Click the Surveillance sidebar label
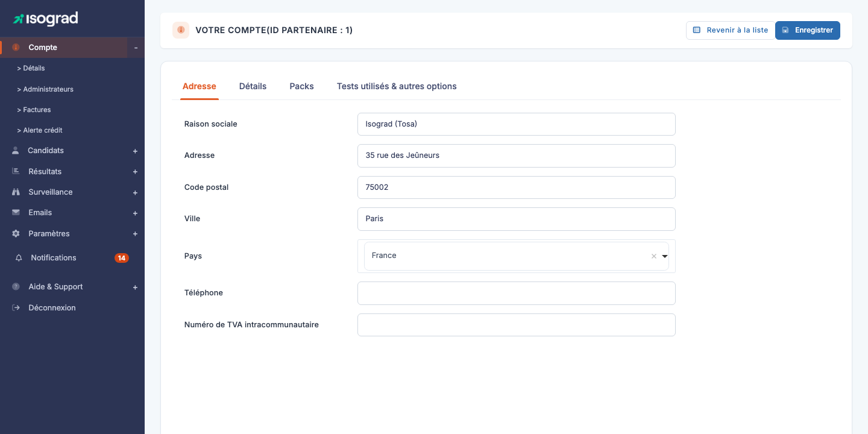The height and width of the screenshot is (434, 868). point(51,192)
